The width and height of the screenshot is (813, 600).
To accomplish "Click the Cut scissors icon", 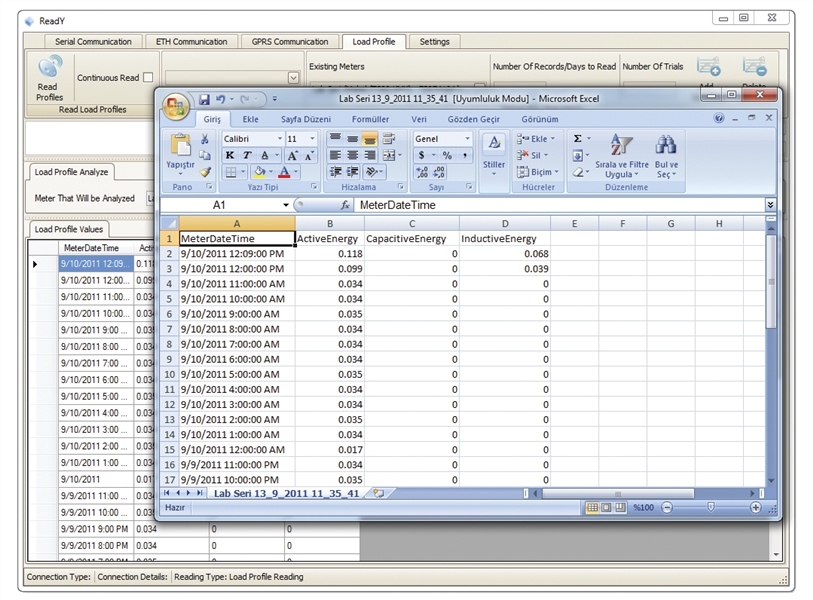I will coord(205,138).
